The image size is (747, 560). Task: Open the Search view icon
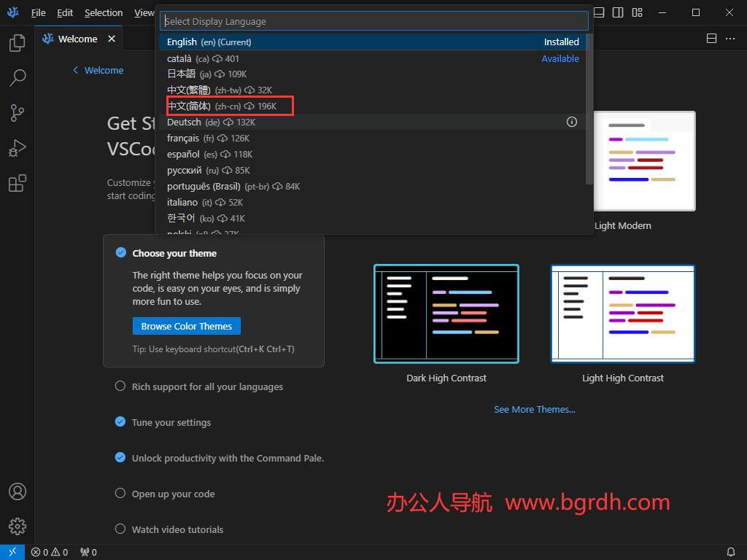17,78
